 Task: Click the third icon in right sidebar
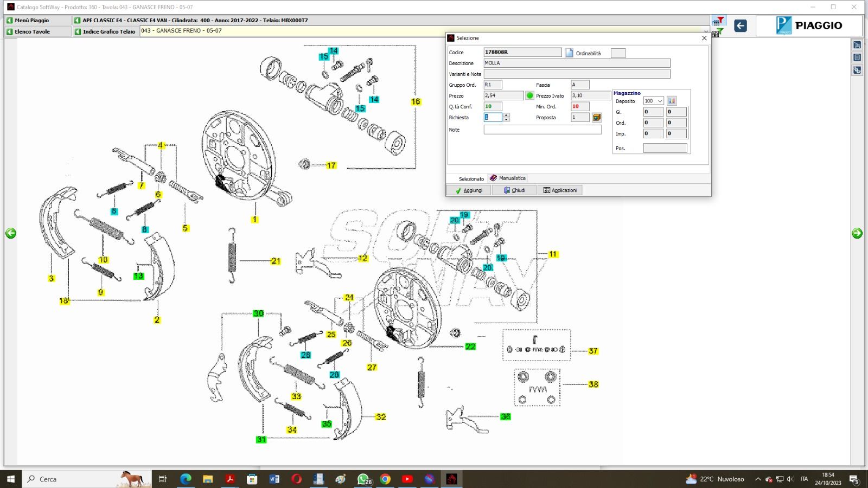point(857,70)
